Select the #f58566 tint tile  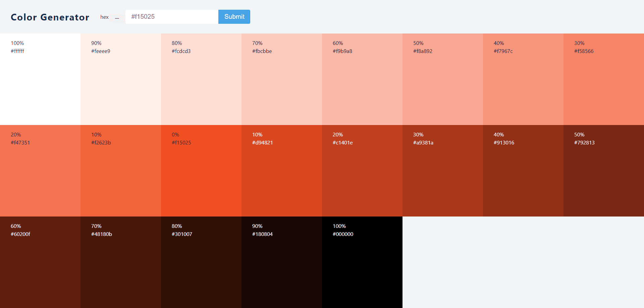pos(604,79)
